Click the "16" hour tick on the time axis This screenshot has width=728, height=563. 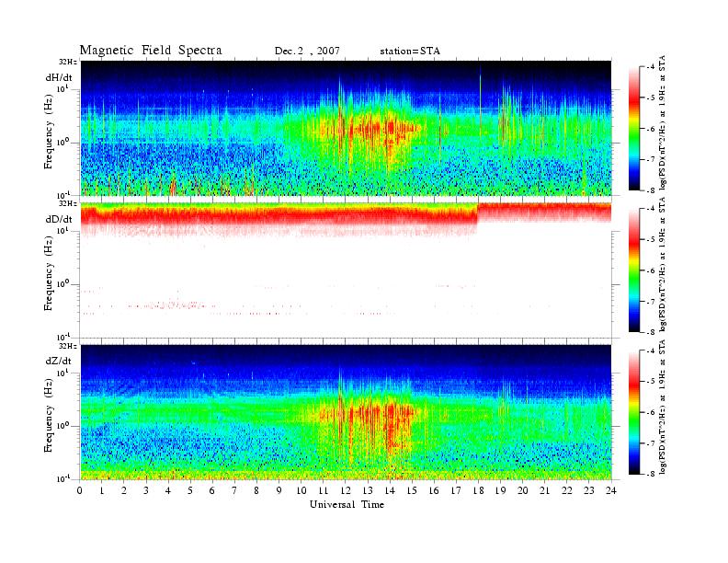(434, 490)
